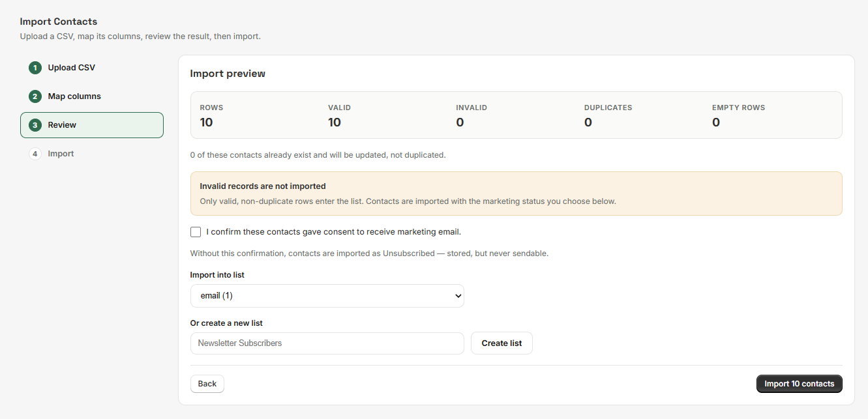Click the VALID count stat
The height and width of the screenshot is (419, 868).
click(335, 123)
